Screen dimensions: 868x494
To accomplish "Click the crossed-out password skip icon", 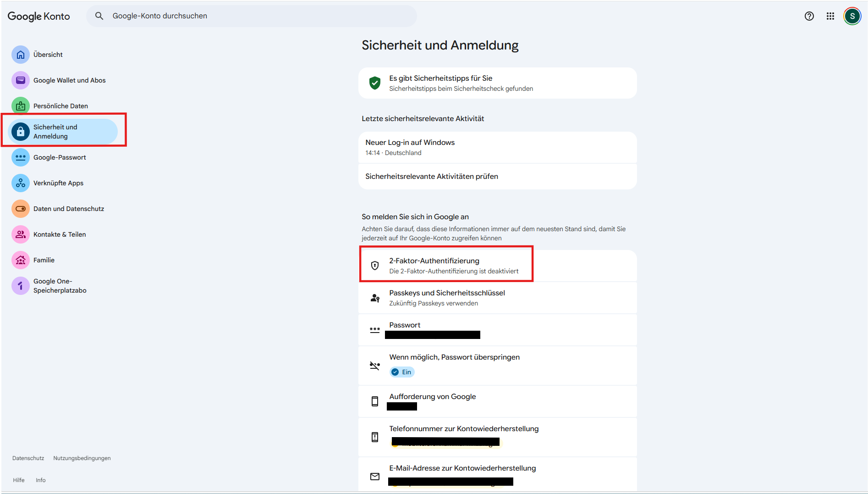I will (375, 366).
